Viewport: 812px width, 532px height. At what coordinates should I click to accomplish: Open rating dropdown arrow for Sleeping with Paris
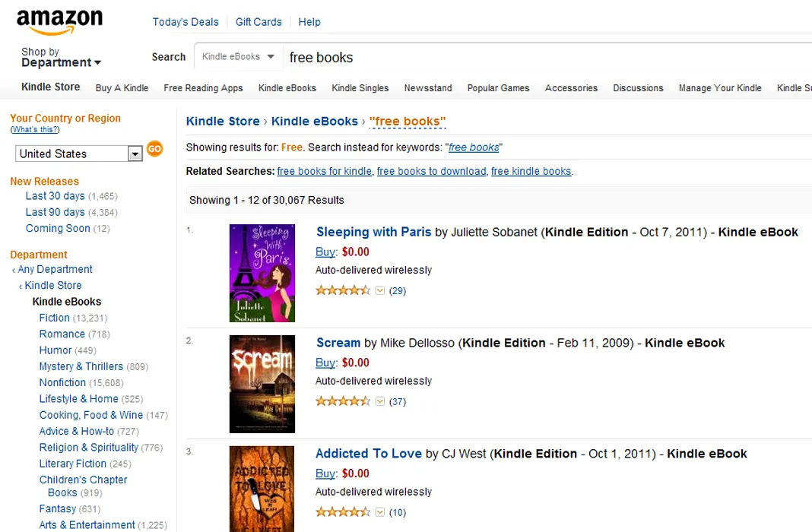pyautogui.click(x=380, y=290)
